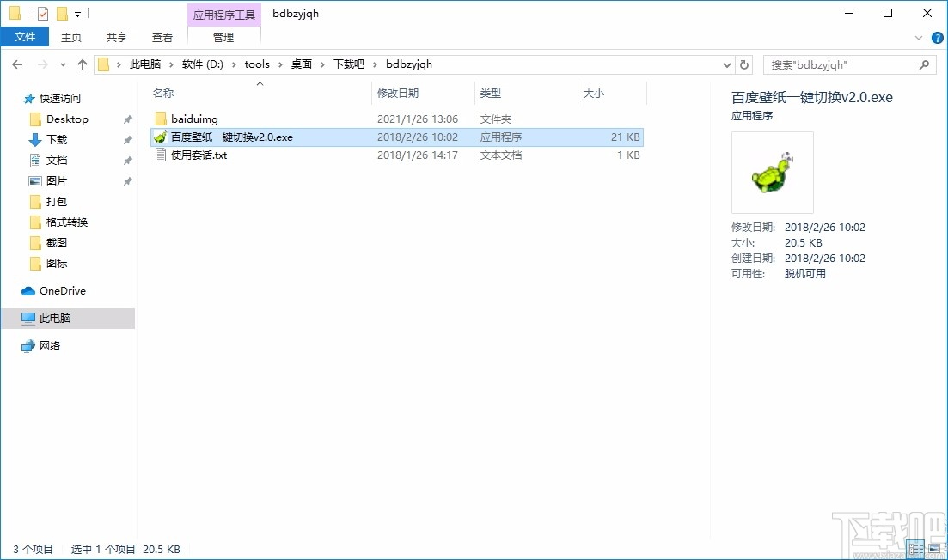Go up one level using the up-arrow icon
948x560 pixels.
click(82, 64)
